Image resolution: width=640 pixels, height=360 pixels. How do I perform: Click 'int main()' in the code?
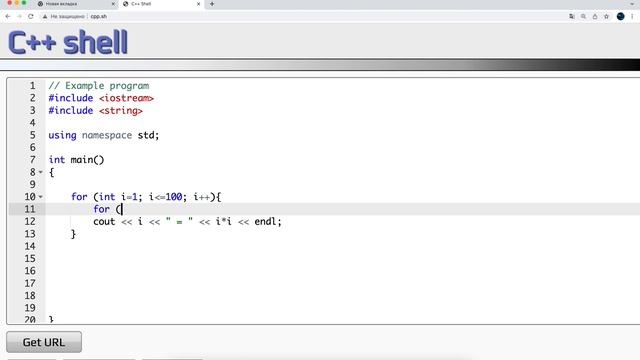[76, 160]
